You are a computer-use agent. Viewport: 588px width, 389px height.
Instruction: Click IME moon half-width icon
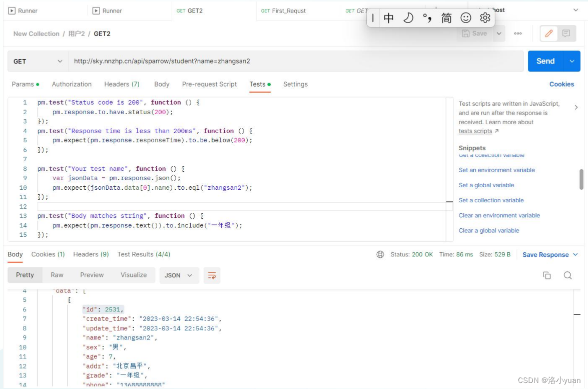click(x=408, y=18)
